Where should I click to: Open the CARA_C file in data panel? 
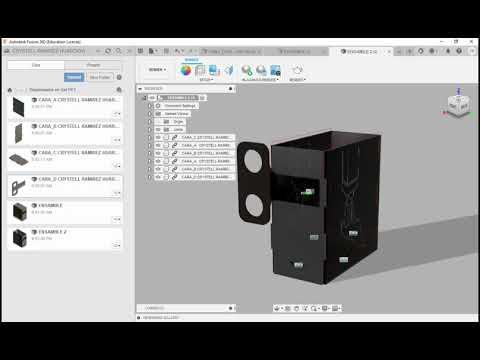click(65, 159)
